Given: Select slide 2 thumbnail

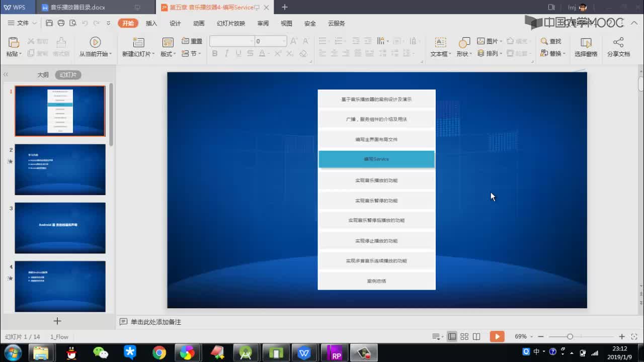Looking at the screenshot, I should [60, 169].
